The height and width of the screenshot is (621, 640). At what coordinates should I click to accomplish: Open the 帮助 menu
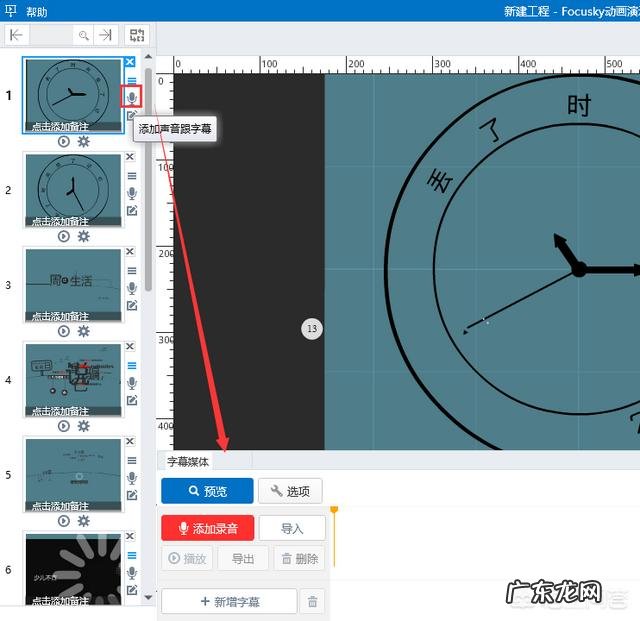point(36,11)
